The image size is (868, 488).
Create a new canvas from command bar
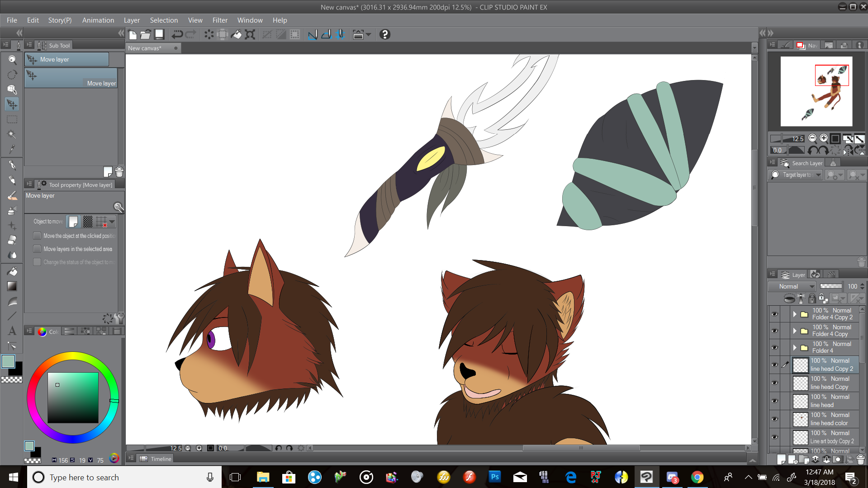pos(133,34)
